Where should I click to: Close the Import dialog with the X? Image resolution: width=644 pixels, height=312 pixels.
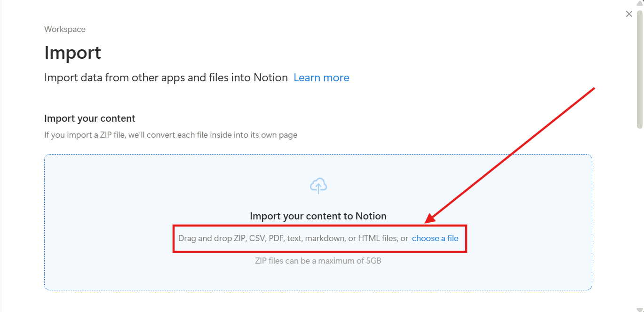pos(629,14)
